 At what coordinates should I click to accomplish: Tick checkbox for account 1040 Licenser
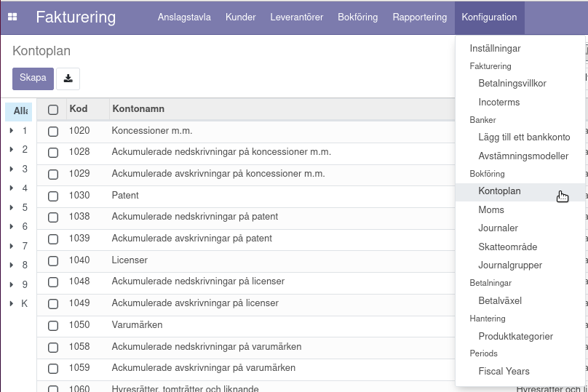tap(53, 261)
